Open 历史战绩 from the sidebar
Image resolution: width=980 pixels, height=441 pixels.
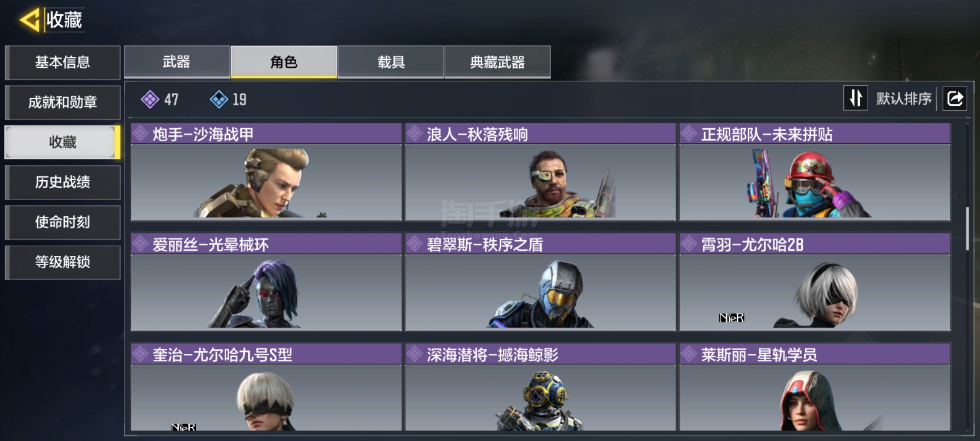[x=63, y=182]
